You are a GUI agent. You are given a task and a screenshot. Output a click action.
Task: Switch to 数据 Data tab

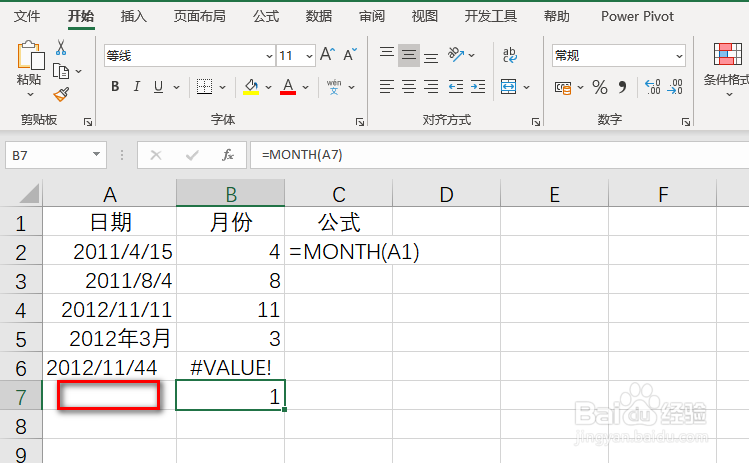319,16
